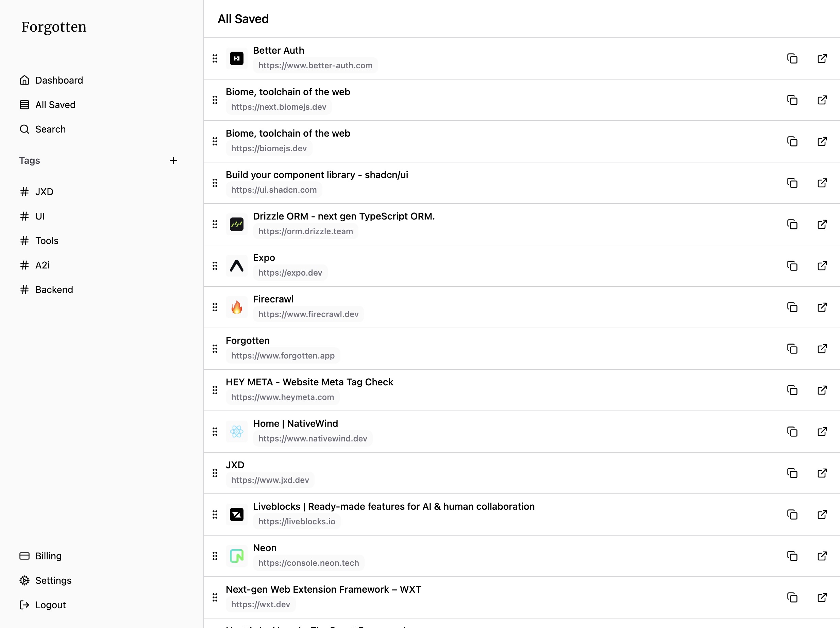
Task: Click the https://ui.shadcn.com URL chip
Action: pyautogui.click(x=274, y=190)
